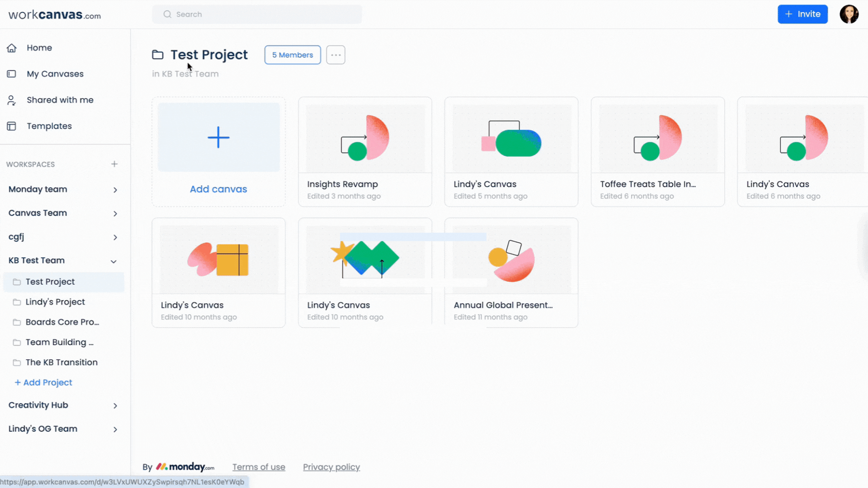The image size is (868, 488).
Task: Click the folder icon beside Team Building
Action: (17, 343)
